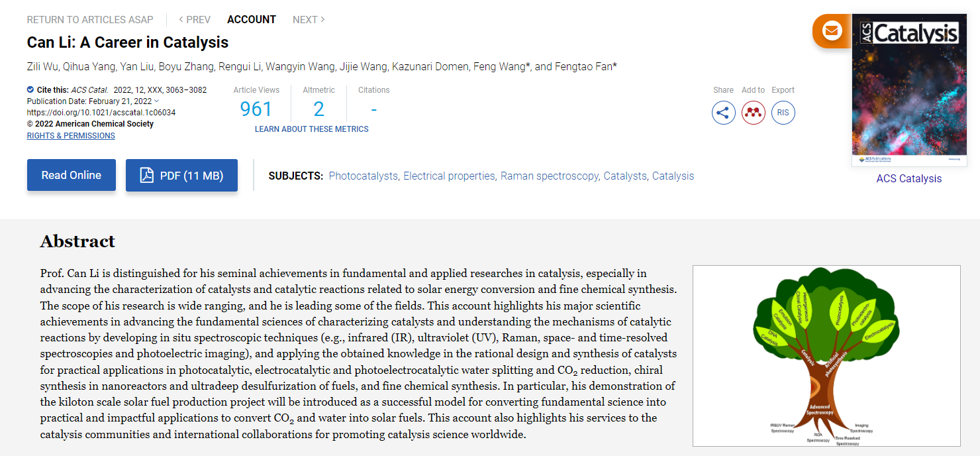The height and width of the screenshot is (456, 980).
Task: Select the Raman spectroscopy subject
Action: click(x=550, y=176)
